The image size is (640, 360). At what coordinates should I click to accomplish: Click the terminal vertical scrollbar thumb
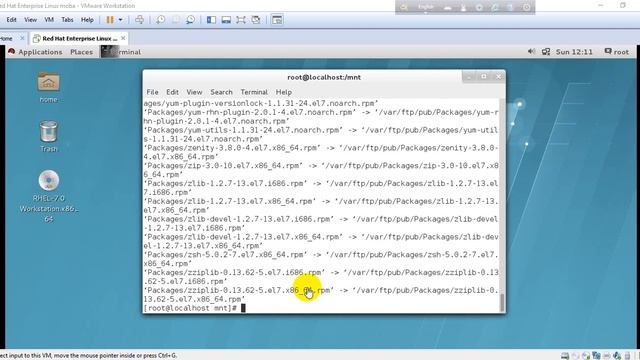pyautogui.click(x=502, y=302)
